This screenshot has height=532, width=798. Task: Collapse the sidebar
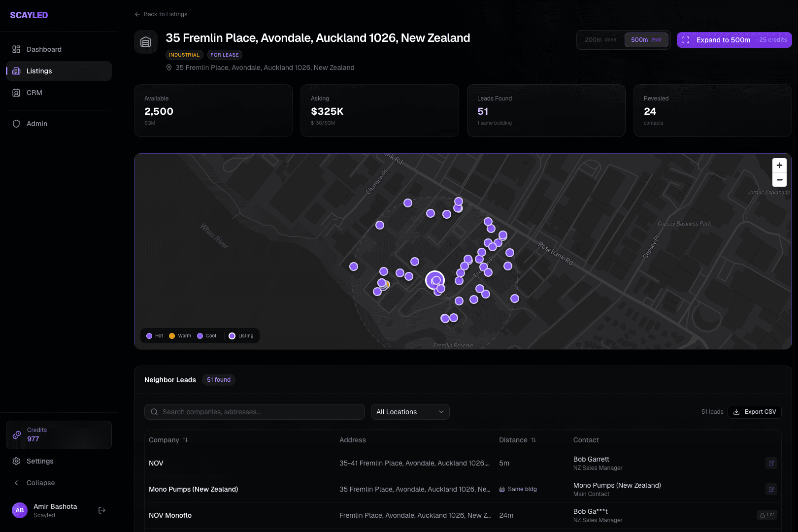(34, 483)
